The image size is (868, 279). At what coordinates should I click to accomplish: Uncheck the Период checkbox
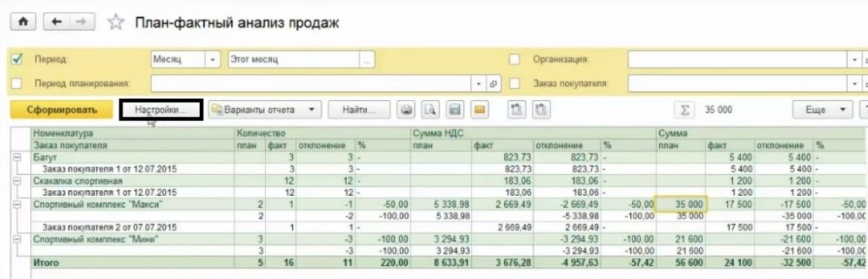pos(17,59)
